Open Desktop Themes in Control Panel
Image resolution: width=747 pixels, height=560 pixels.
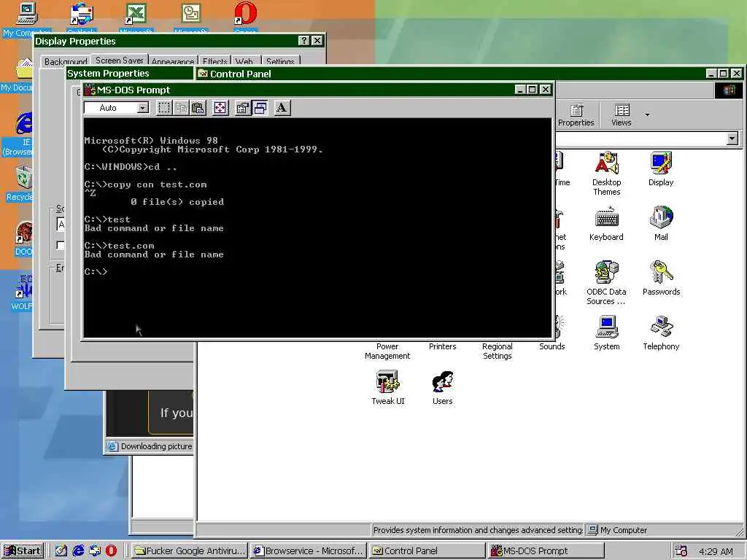tap(606, 174)
